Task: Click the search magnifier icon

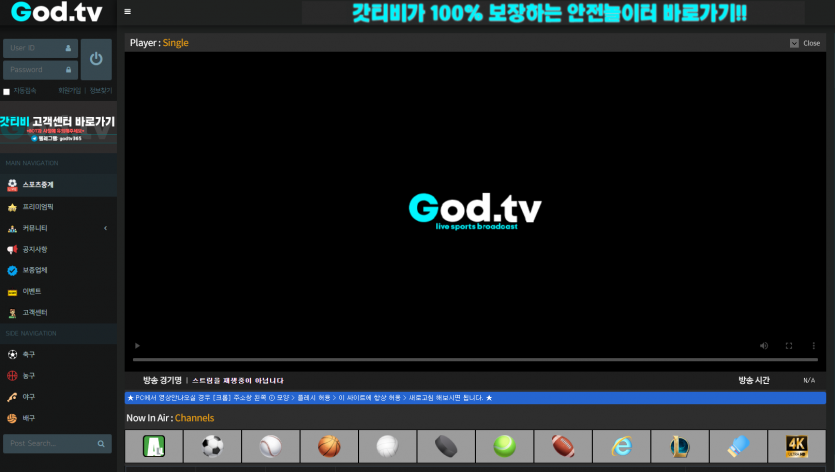Action: click(101, 443)
